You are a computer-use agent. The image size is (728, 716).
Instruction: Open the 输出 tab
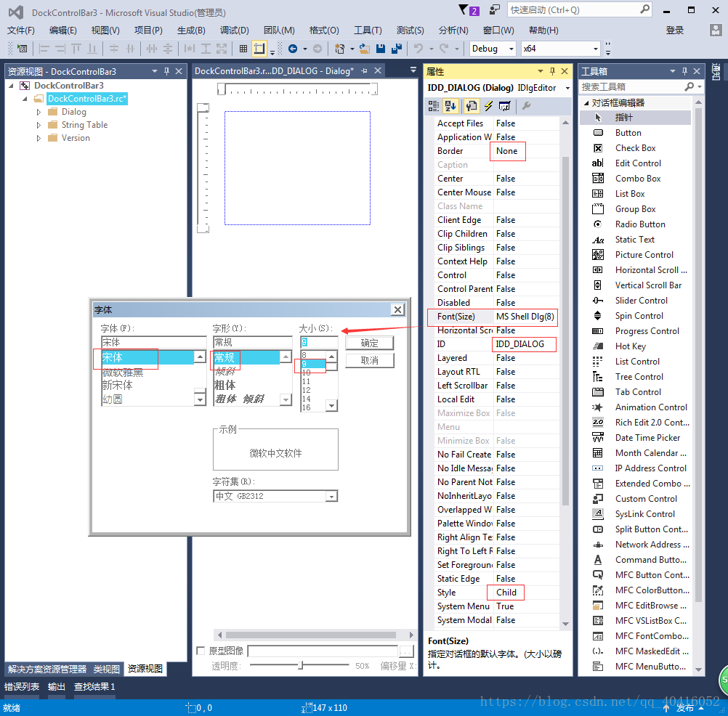pyautogui.click(x=57, y=686)
